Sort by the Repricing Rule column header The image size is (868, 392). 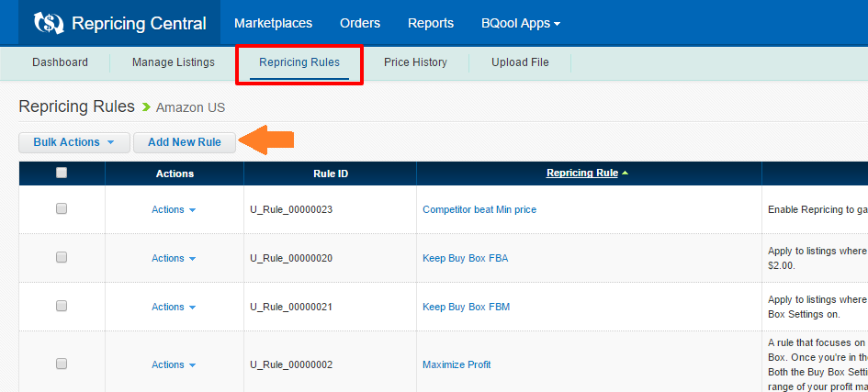pos(581,173)
